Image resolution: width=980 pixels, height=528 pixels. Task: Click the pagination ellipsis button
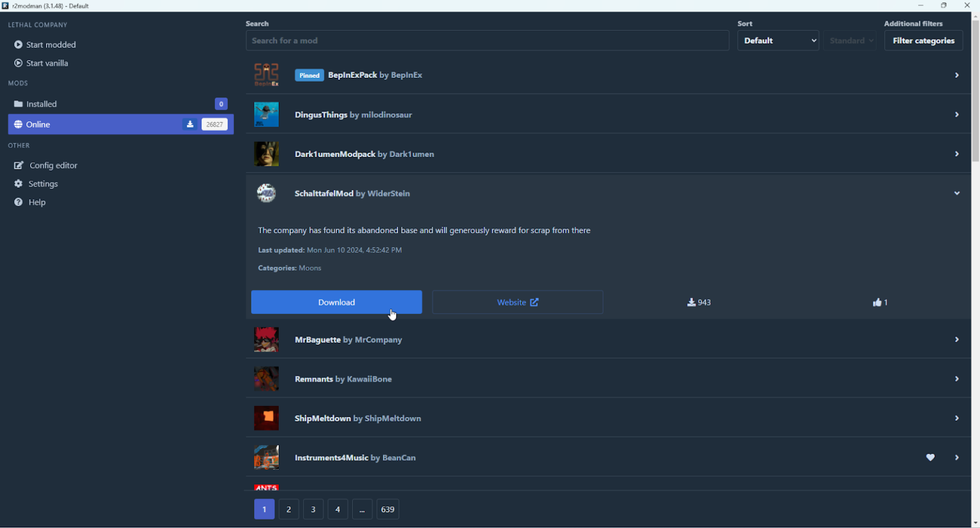pyautogui.click(x=362, y=509)
